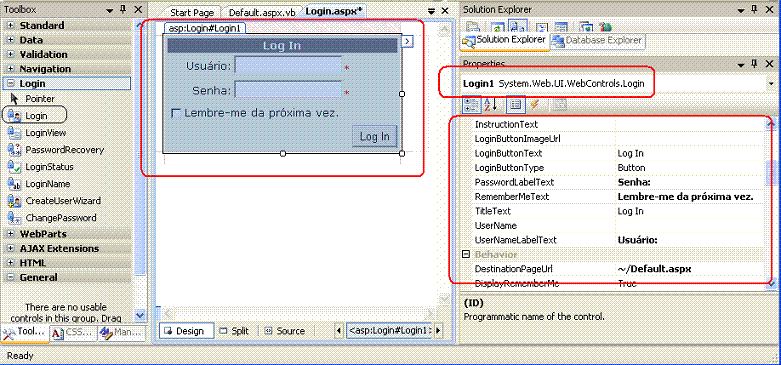781x365 pixels.
Task: Switch to the Database Explorer tab
Action: (x=598, y=40)
